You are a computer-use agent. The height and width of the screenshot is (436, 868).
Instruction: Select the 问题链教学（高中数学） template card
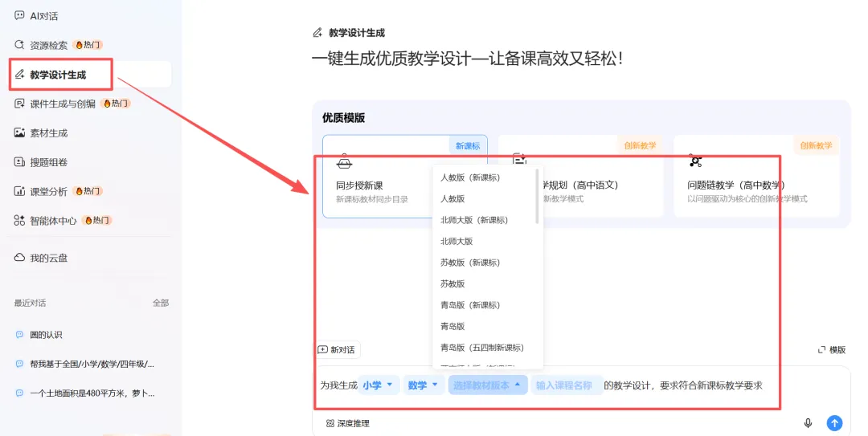point(757,177)
